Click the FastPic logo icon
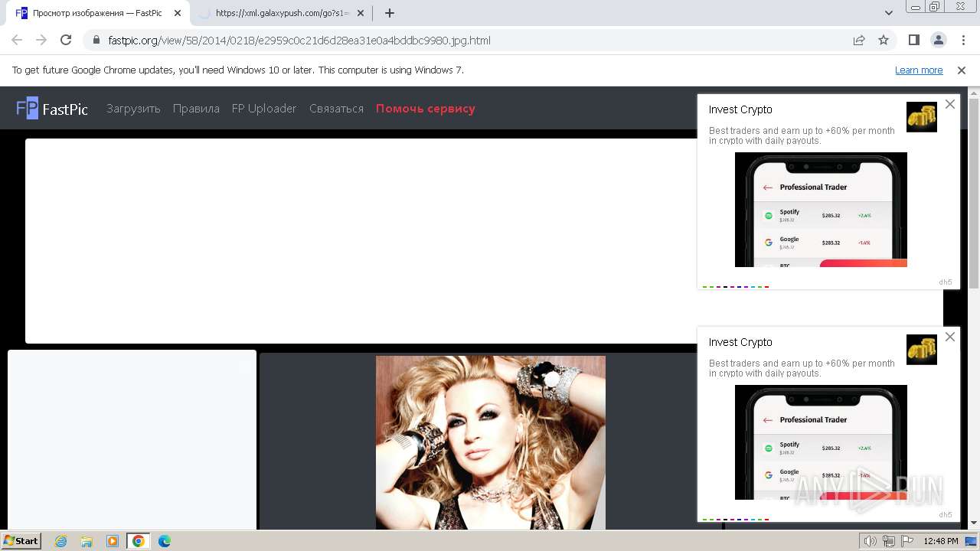 coord(28,108)
